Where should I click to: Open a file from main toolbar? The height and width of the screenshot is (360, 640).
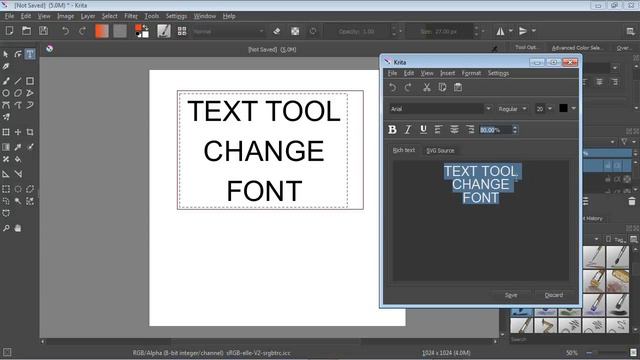coord(27,31)
